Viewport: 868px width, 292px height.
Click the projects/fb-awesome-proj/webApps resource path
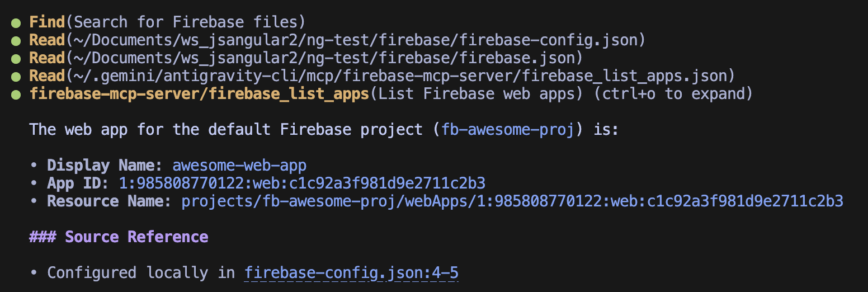(x=512, y=201)
